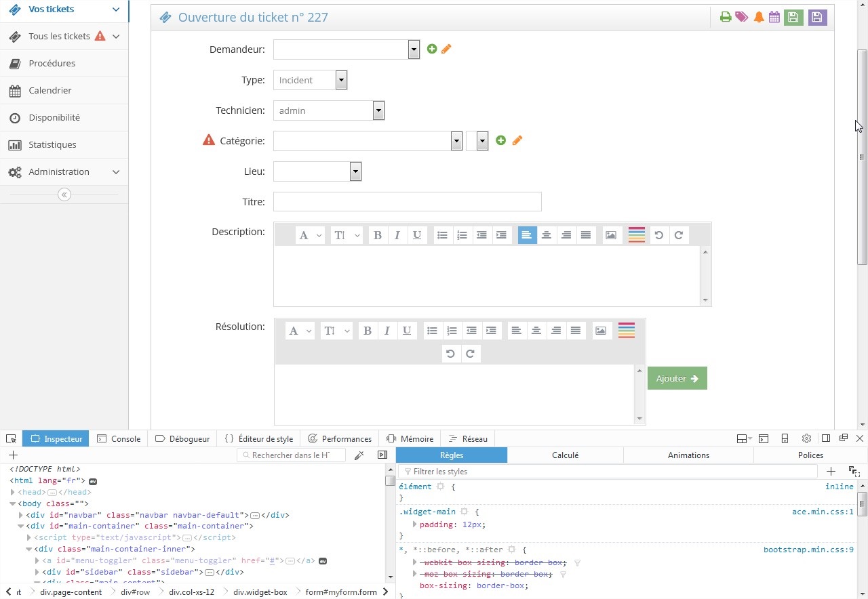
Task: Toggle responsive design mode in devtools
Action: click(785, 439)
